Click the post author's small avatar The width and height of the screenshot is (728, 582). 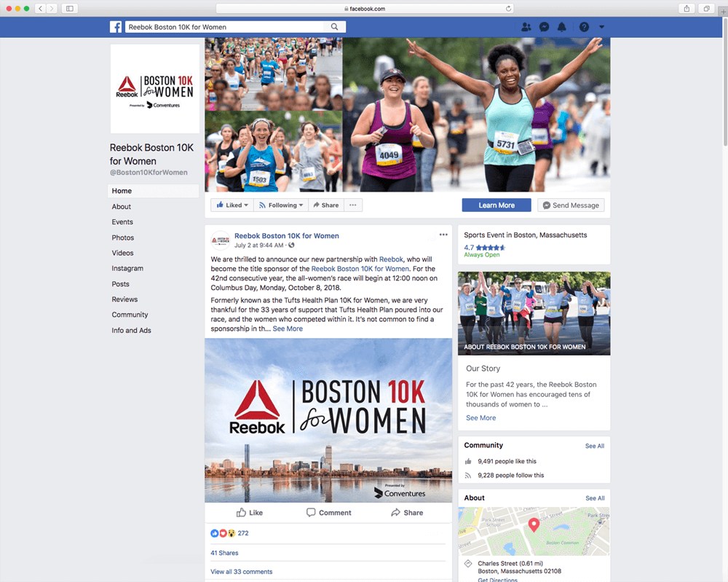(x=221, y=240)
